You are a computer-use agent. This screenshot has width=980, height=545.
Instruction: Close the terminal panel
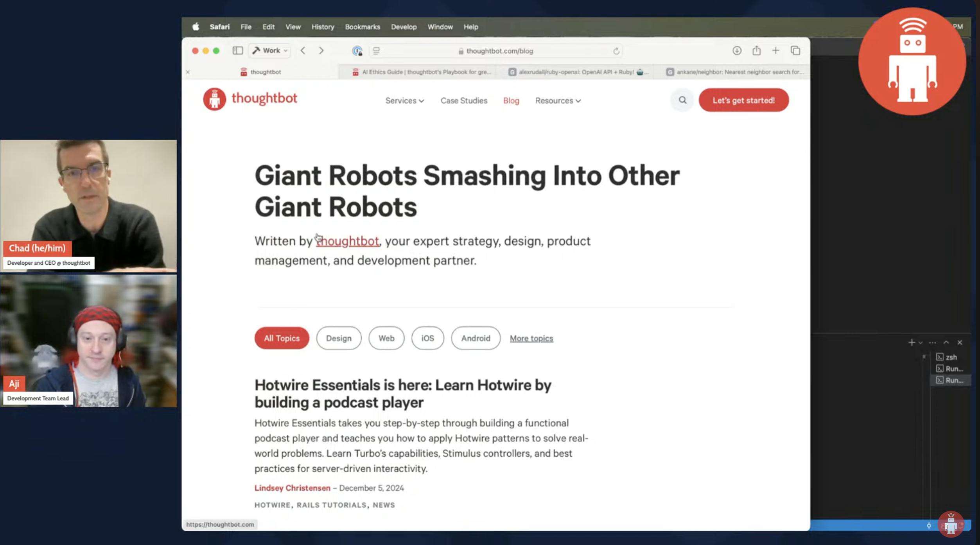(960, 342)
